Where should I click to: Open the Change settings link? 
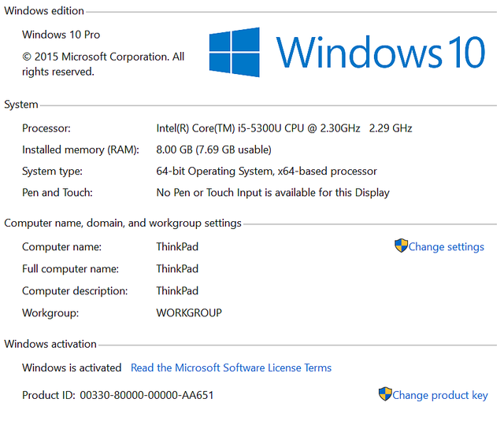point(447,246)
